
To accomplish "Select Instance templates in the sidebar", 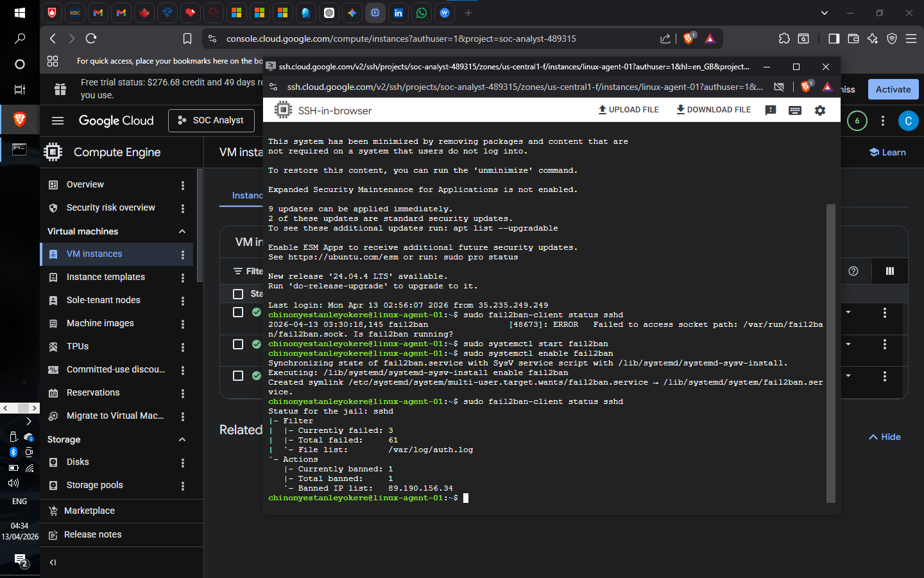I will point(106,277).
